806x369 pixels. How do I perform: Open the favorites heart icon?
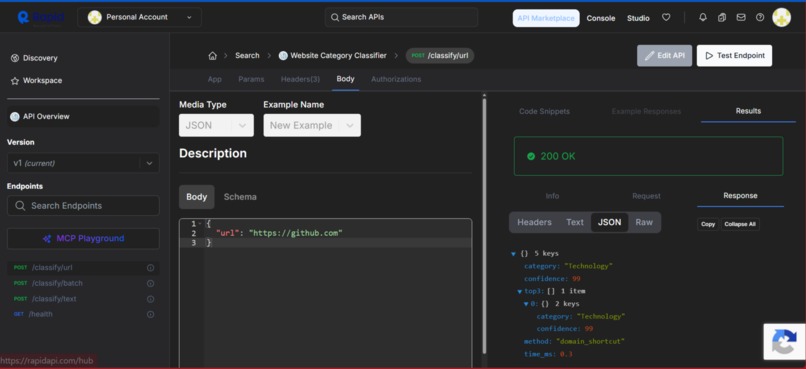pyautogui.click(x=666, y=17)
